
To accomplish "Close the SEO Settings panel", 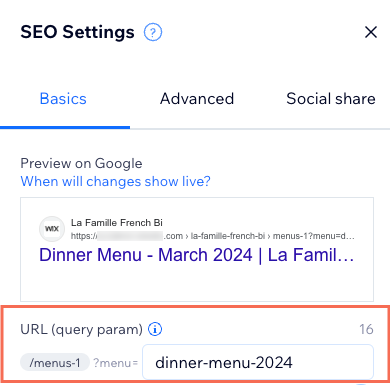I will (371, 32).
